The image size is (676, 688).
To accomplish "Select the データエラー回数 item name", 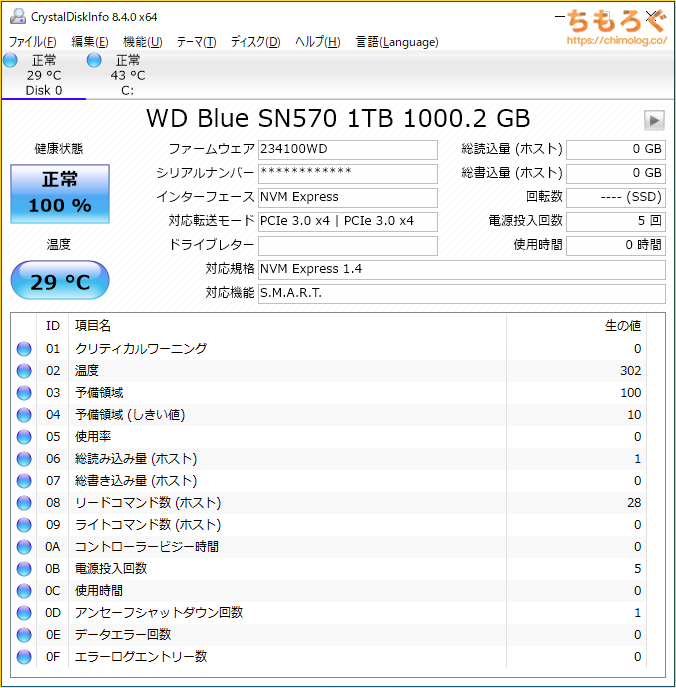I will (123, 634).
